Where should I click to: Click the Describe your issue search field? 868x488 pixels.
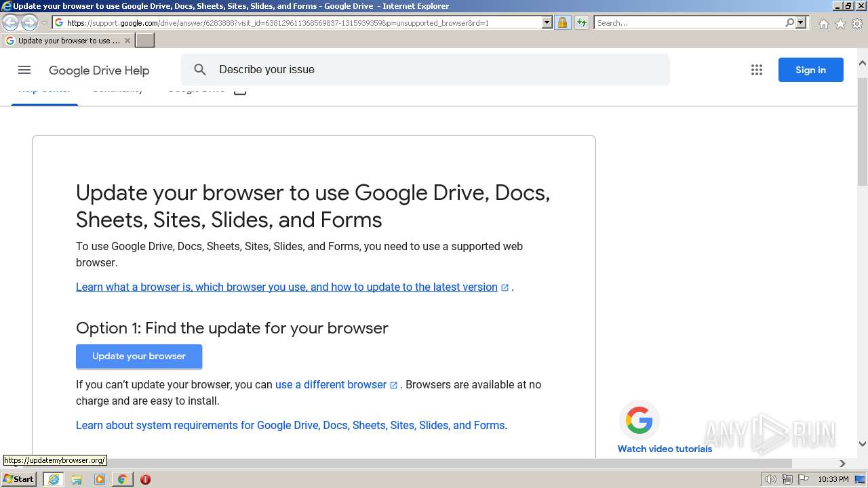(425, 70)
